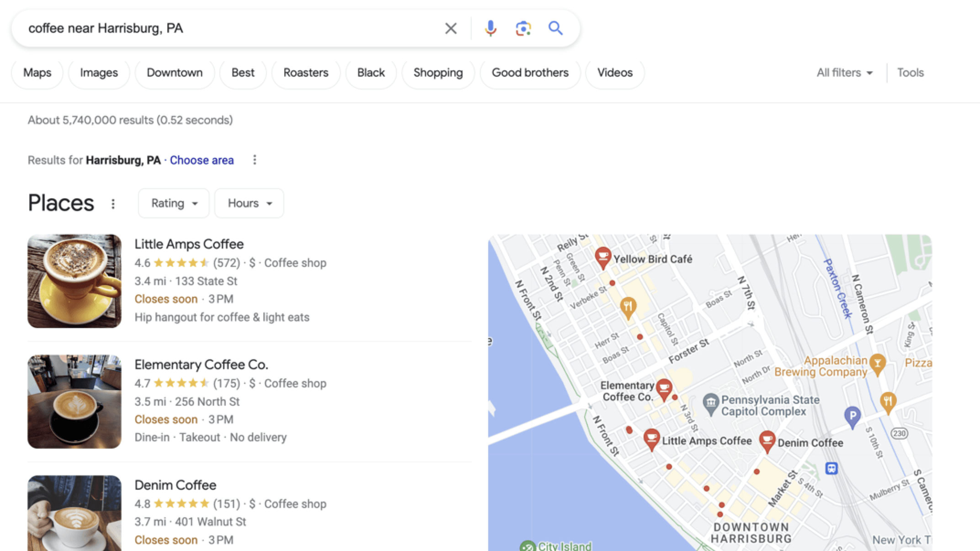Click the address text 401 Walnut St
The width and height of the screenshot is (980, 551).
tap(210, 522)
